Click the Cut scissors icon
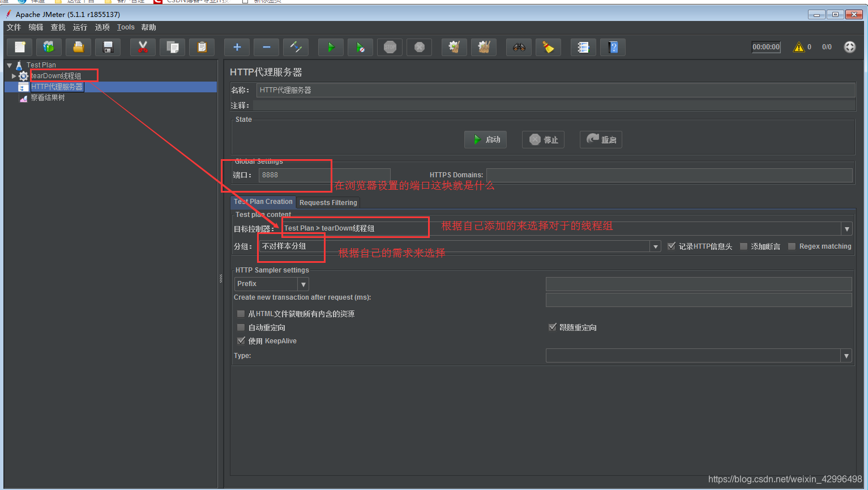The width and height of the screenshot is (868, 490). [143, 47]
